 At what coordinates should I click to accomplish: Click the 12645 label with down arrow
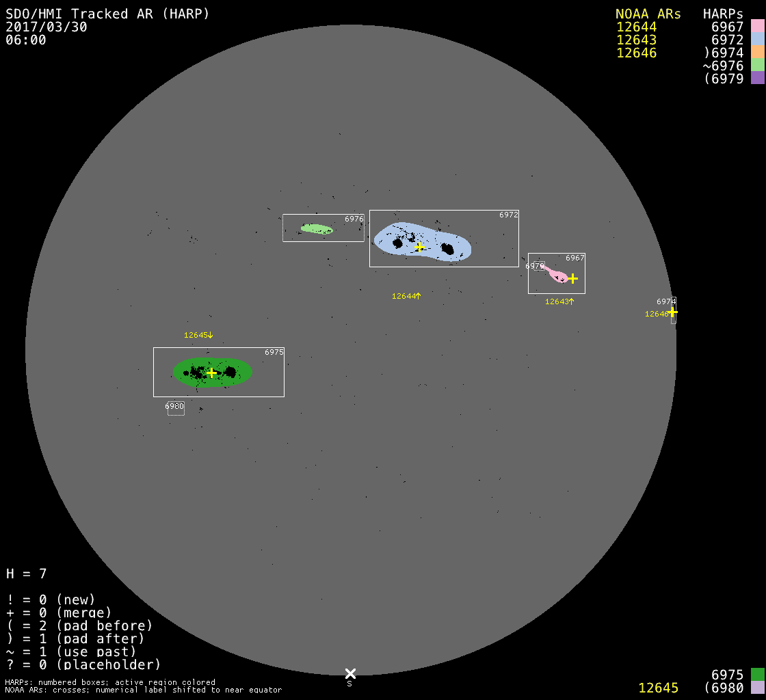click(x=198, y=335)
